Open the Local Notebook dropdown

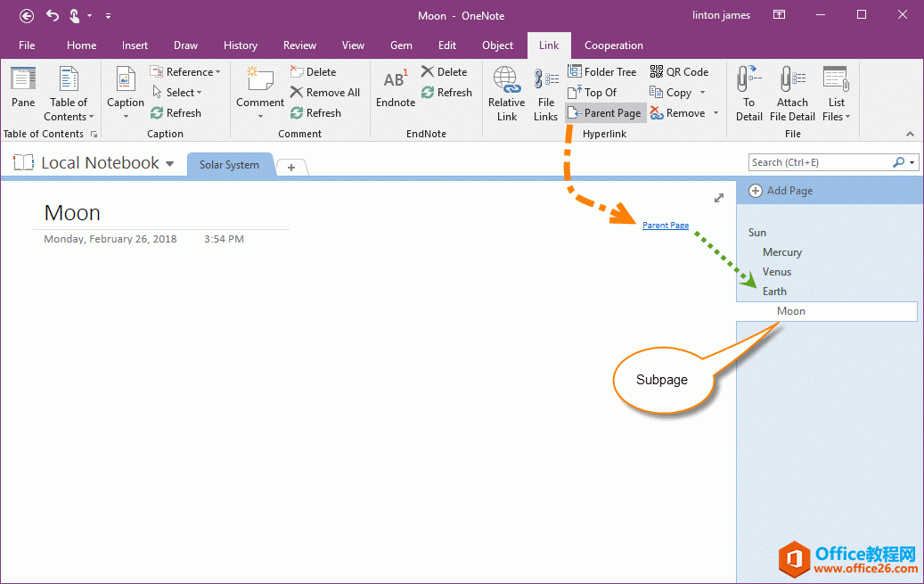click(x=169, y=164)
